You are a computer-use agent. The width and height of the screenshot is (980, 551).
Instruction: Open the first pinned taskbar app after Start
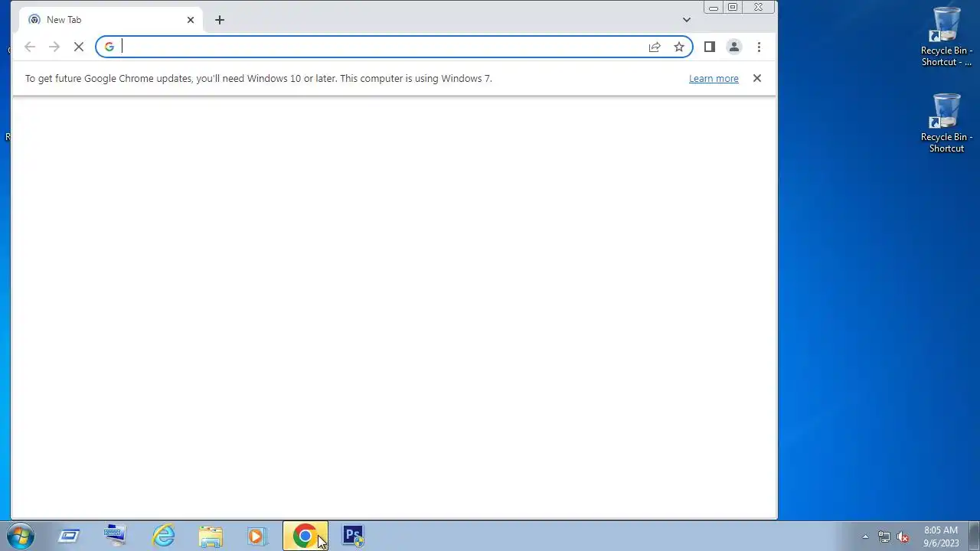[69, 536]
